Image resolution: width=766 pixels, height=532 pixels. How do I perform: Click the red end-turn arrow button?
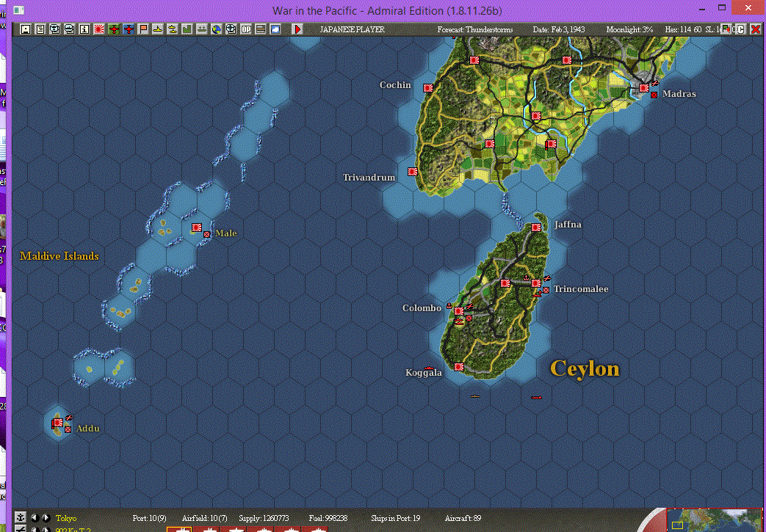pos(297,29)
